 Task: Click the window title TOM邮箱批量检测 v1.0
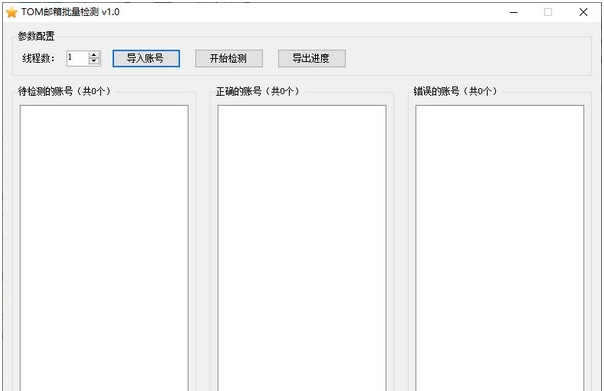[70, 12]
